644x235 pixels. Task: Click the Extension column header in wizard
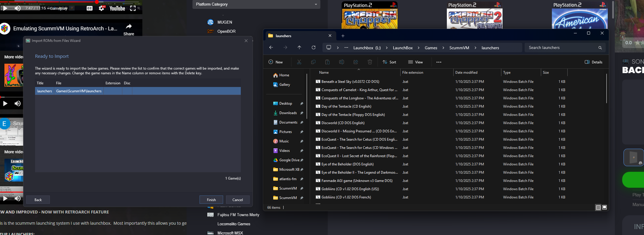(x=113, y=83)
